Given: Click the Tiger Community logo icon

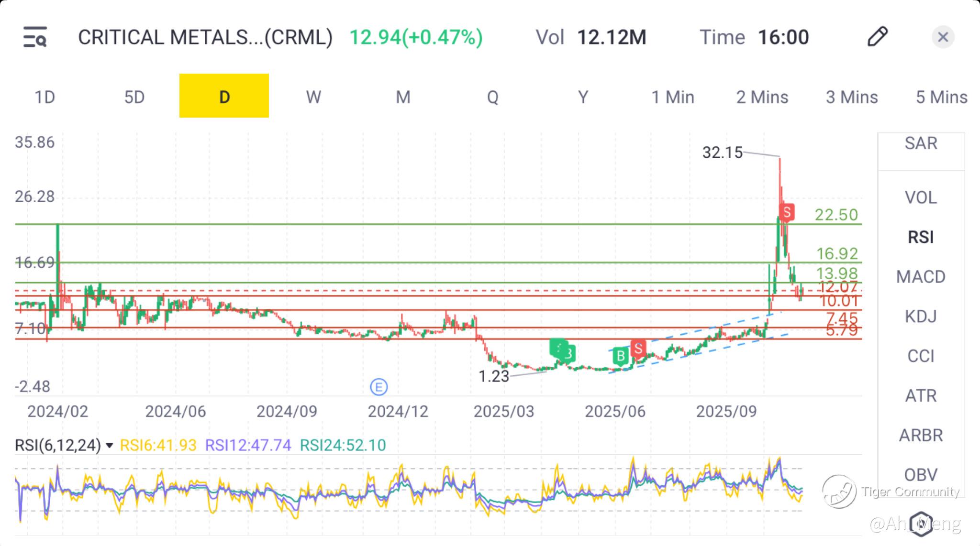Looking at the screenshot, I should pyautogui.click(x=839, y=491).
